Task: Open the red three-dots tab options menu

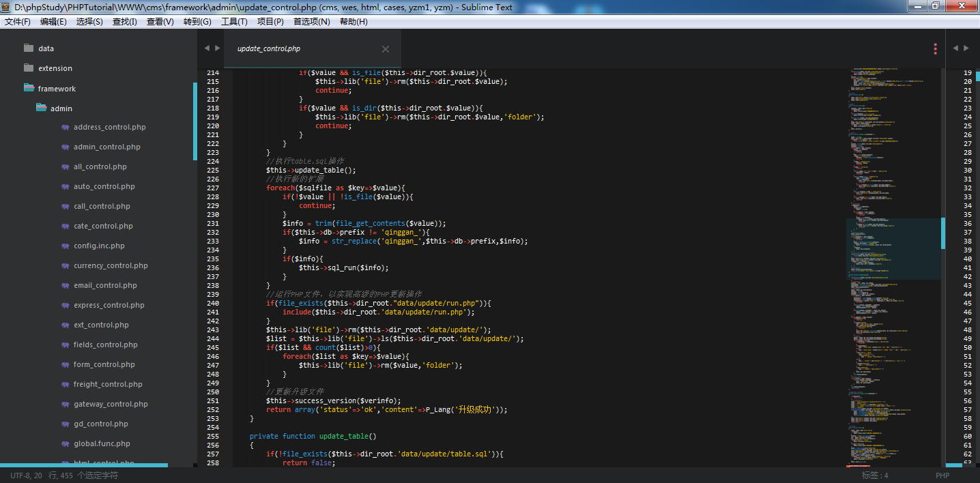Action: [935, 49]
